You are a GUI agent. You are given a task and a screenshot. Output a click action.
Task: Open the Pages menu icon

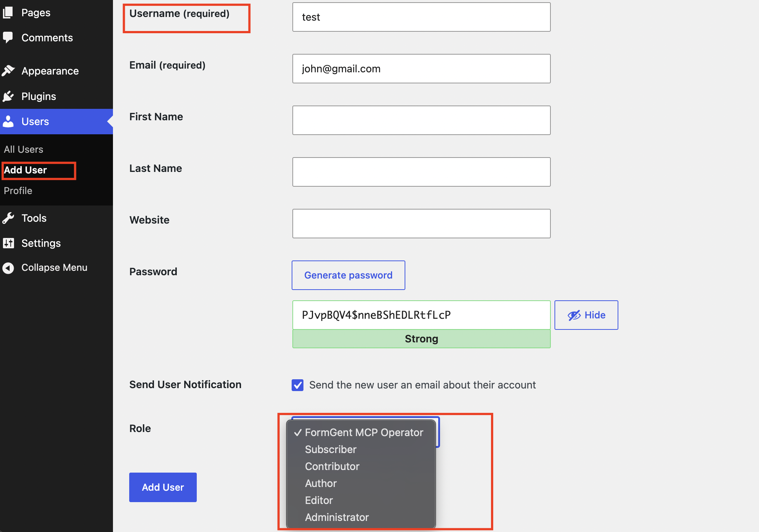8,13
